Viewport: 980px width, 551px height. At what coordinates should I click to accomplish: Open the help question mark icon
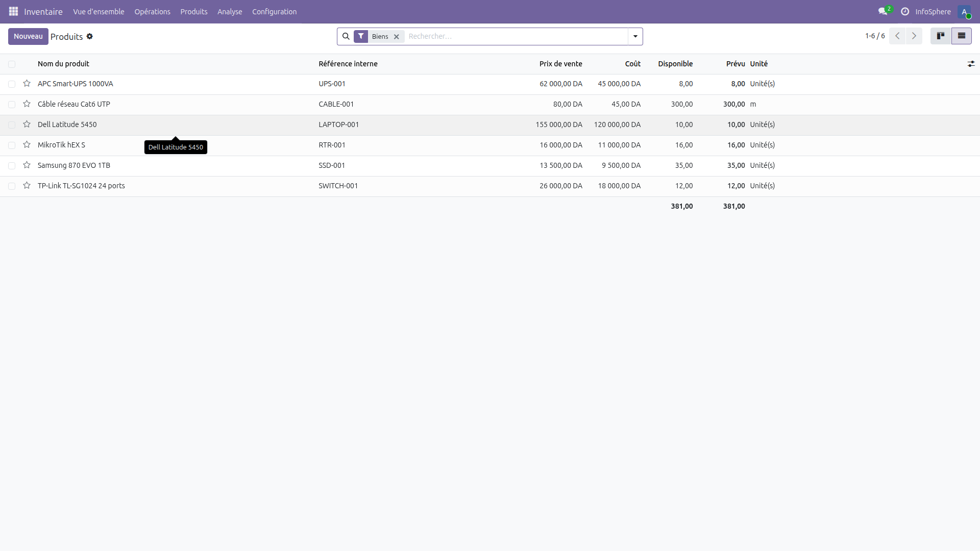point(904,11)
